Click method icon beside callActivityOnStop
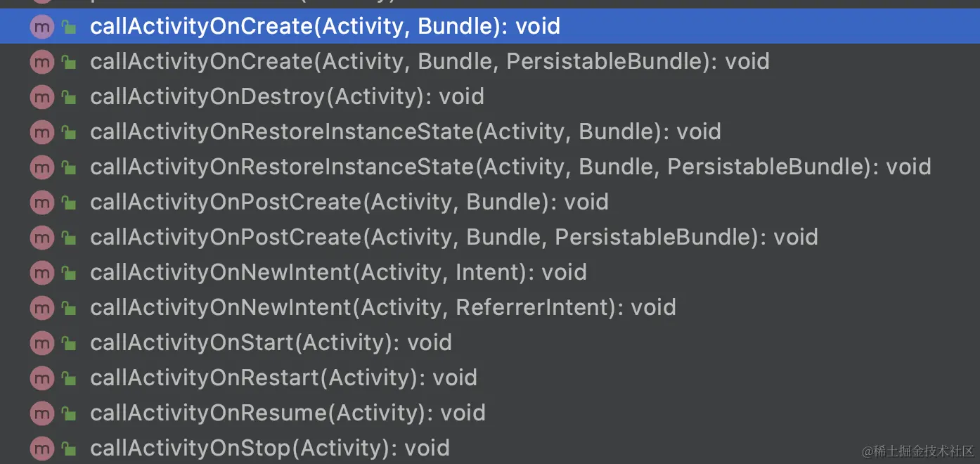Viewport: 980px width, 464px height. click(x=42, y=448)
